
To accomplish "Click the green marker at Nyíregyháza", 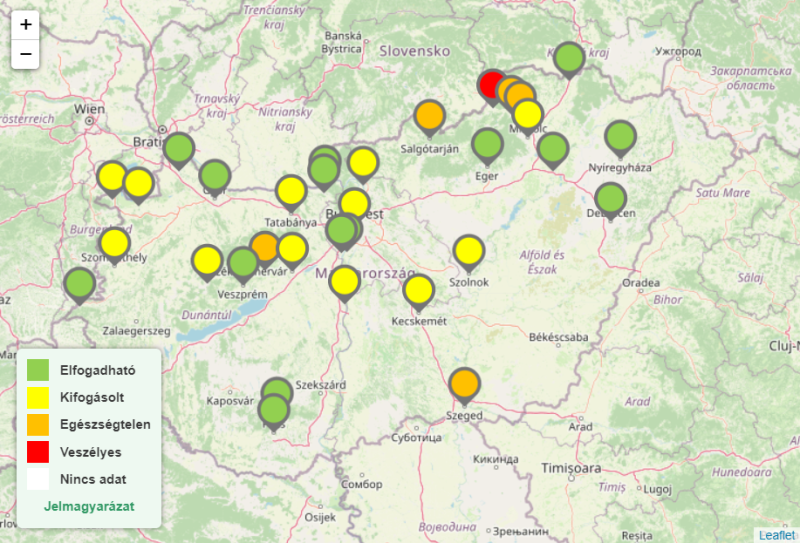I will click(620, 138).
